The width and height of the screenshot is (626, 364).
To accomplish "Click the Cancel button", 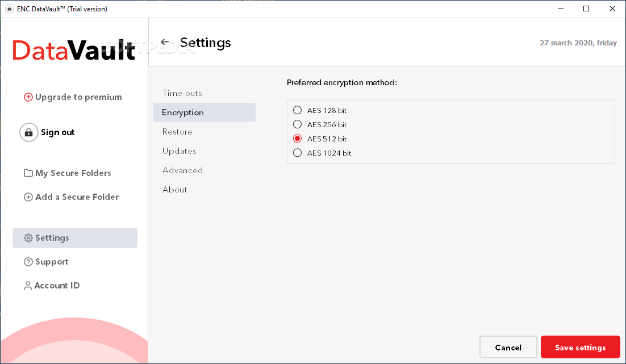I will click(x=508, y=347).
